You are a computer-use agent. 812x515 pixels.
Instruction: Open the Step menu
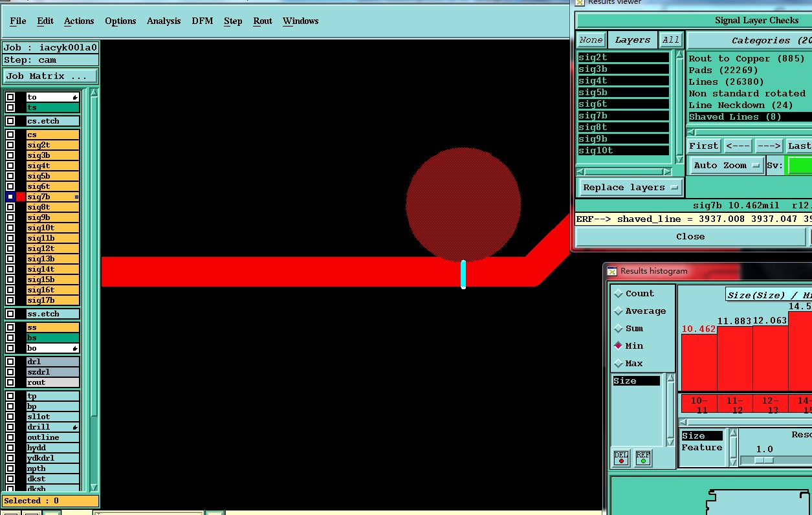point(233,21)
